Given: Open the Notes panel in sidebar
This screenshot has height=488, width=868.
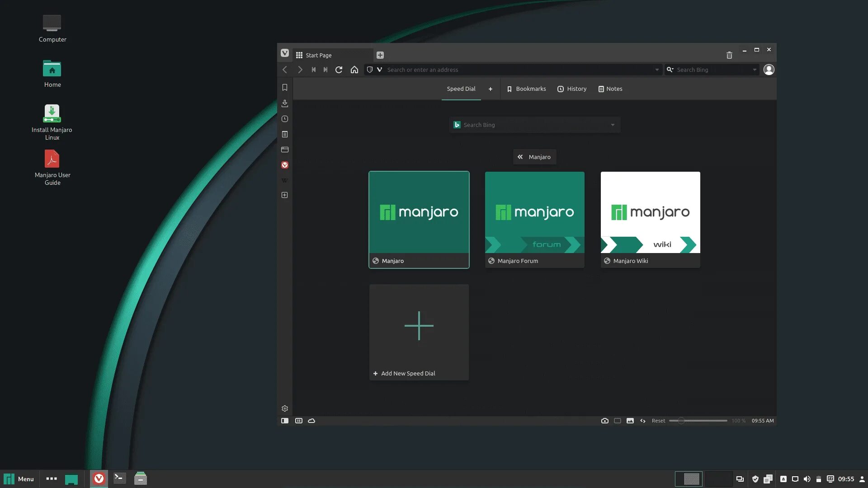Looking at the screenshot, I should point(285,134).
